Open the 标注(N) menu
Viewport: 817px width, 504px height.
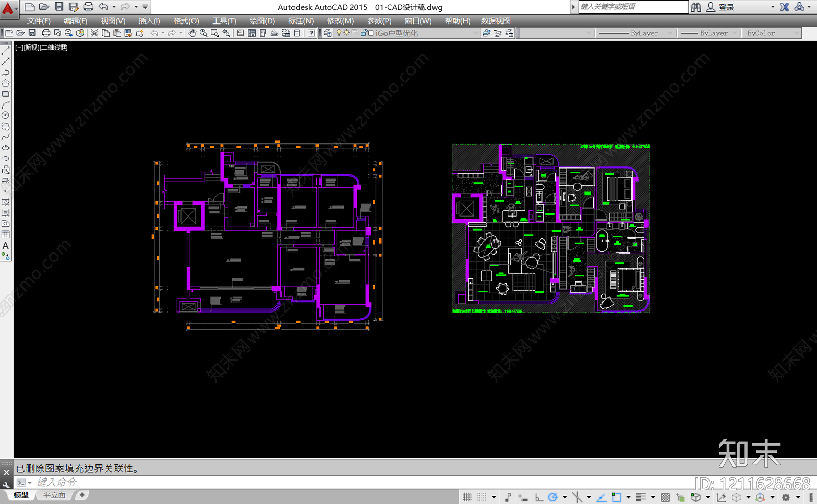point(301,21)
